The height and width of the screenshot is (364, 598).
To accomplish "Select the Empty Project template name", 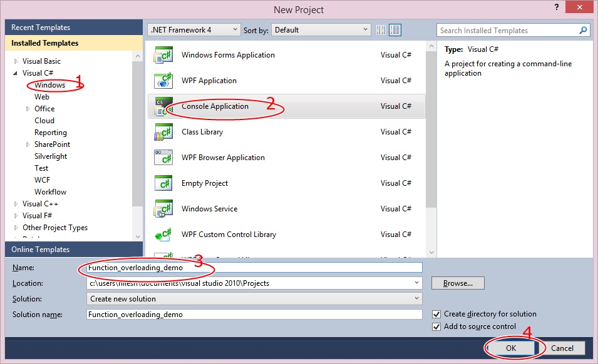I will pyautogui.click(x=205, y=183).
